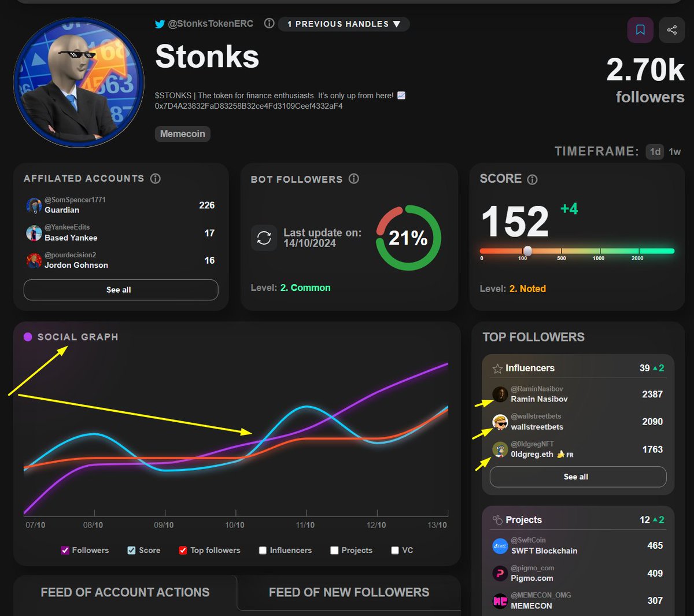Click Influencers count 39
This screenshot has width=694, height=616.
click(x=644, y=368)
